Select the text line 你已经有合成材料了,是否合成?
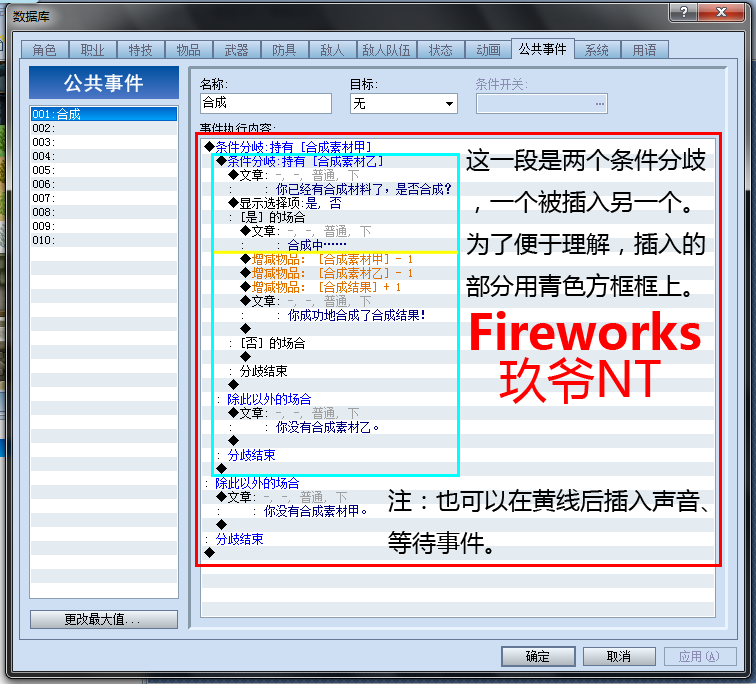This screenshot has width=756, height=684. tap(364, 189)
